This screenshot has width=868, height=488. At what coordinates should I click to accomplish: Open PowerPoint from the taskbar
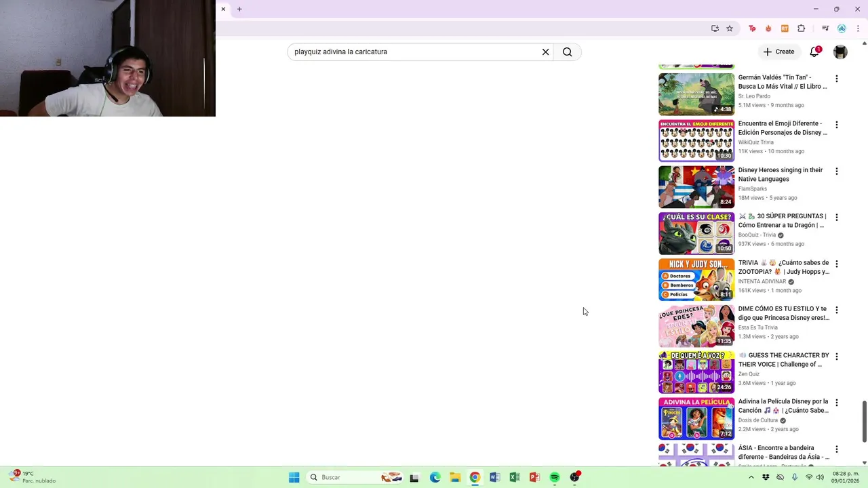tap(534, 477)
